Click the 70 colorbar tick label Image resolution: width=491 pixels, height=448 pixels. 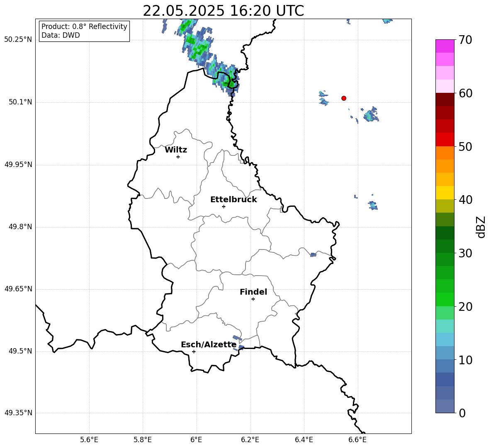pos(465,40)
